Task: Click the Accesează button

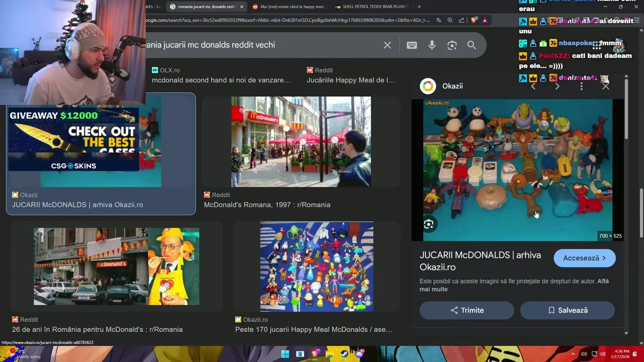Action: 584,258
